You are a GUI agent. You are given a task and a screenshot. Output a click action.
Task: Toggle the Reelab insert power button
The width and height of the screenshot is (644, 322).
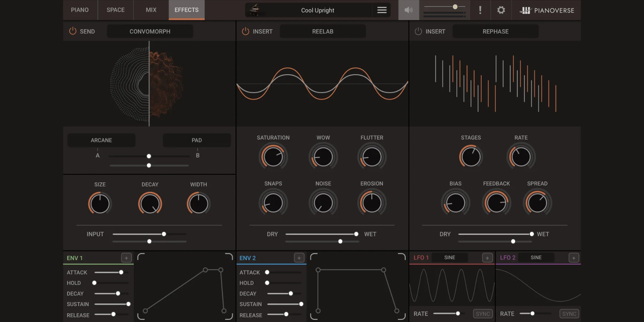(245, 31)
